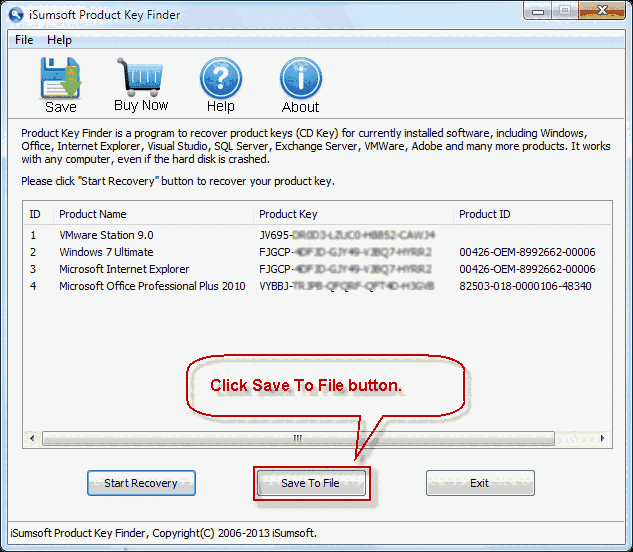Click the Save floppy disk icon
The width and height of the screenshot is (633, 552).
tap(61, 78)
